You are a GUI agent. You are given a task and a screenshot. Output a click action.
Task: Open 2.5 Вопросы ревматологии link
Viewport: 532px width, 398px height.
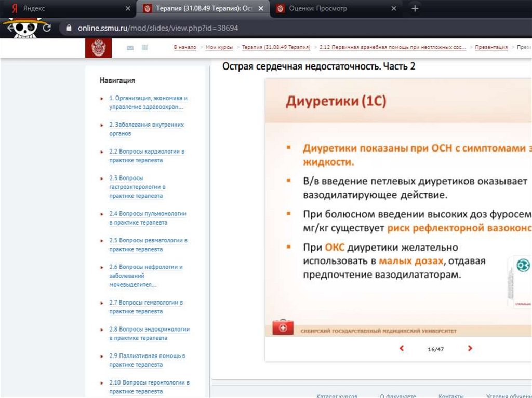pos(148,245)
